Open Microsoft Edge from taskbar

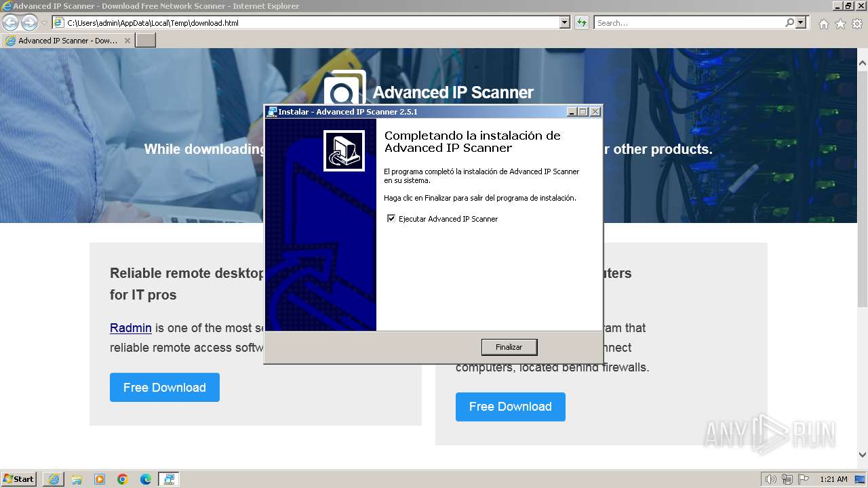tap(146, 479)
